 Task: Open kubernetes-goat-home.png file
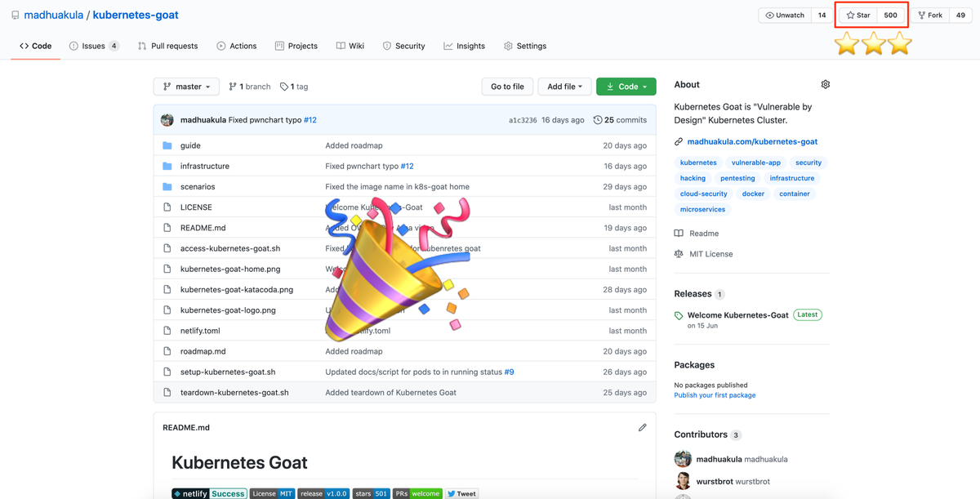pyautogui.click(x=230, y=269)
